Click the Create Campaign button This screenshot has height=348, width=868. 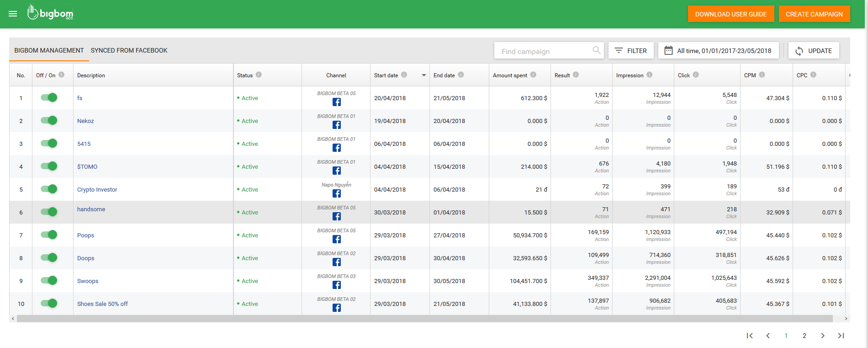[814, 14]
